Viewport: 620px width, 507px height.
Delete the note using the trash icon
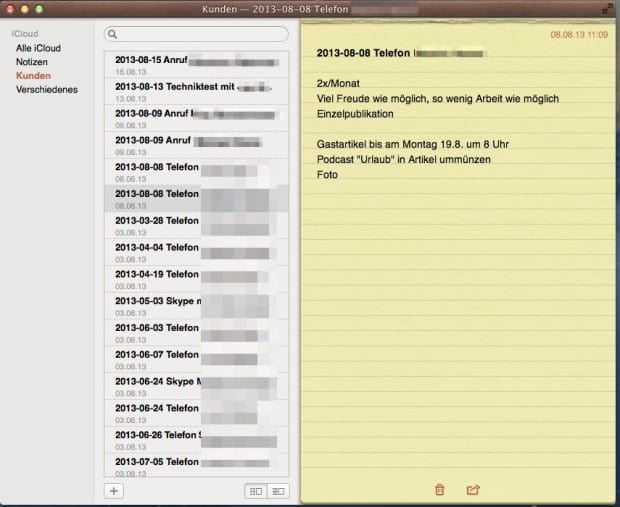click(440, 489)
